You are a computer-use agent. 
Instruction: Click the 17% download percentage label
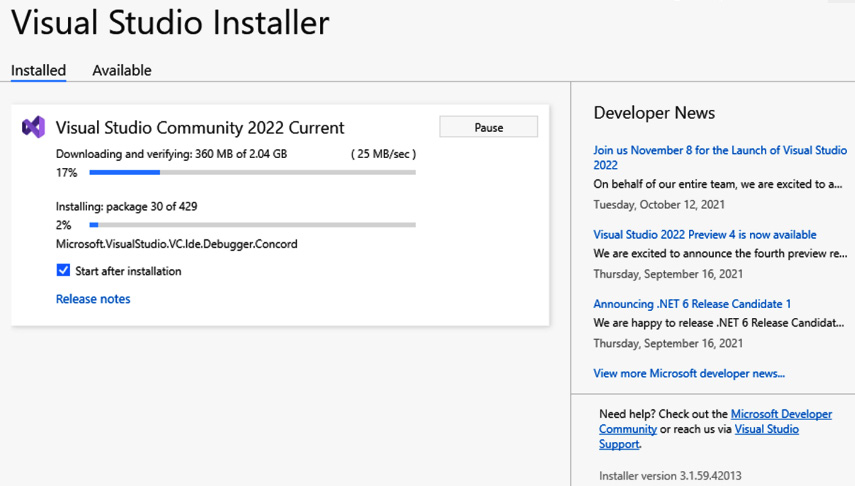click(67, 173)
